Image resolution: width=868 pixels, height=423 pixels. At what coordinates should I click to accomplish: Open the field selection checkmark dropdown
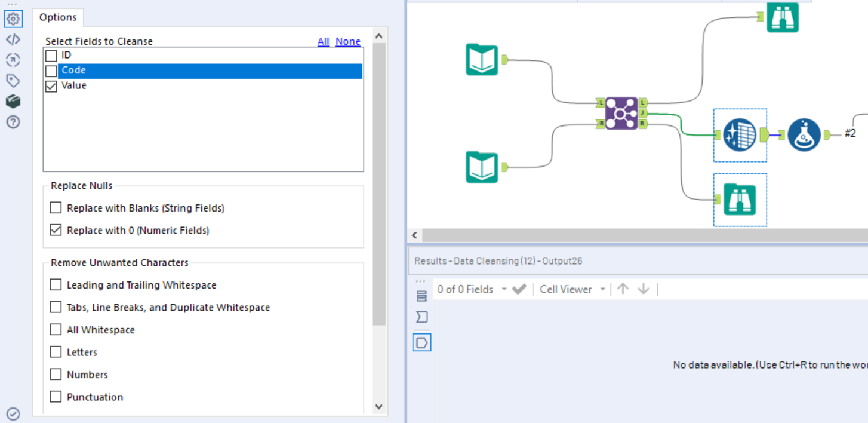pos(519,289)
